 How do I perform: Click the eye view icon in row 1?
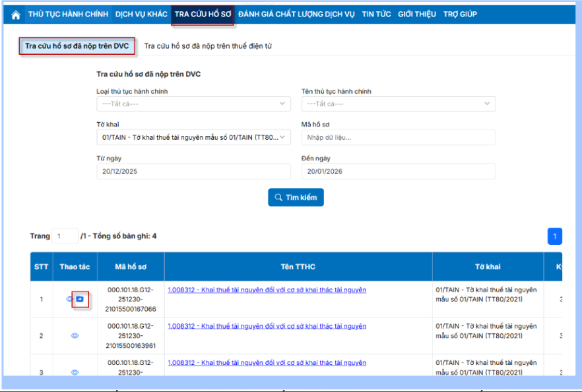point(69,299)
